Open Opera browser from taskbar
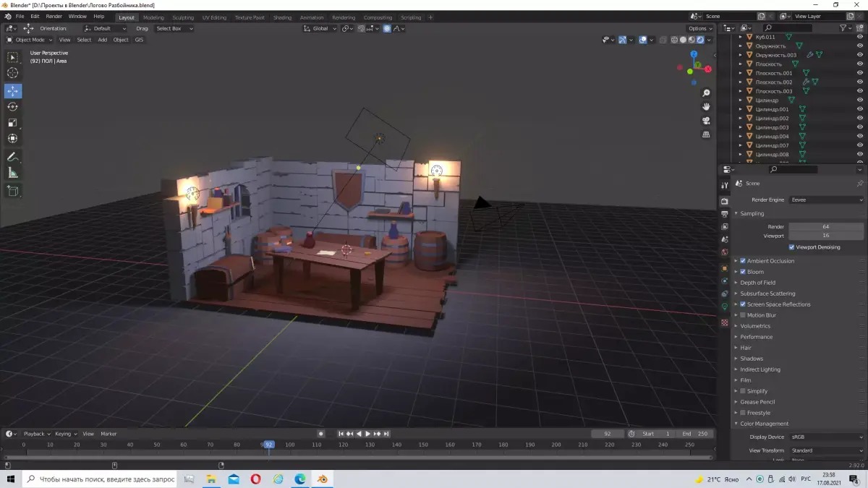 point(256,479)
